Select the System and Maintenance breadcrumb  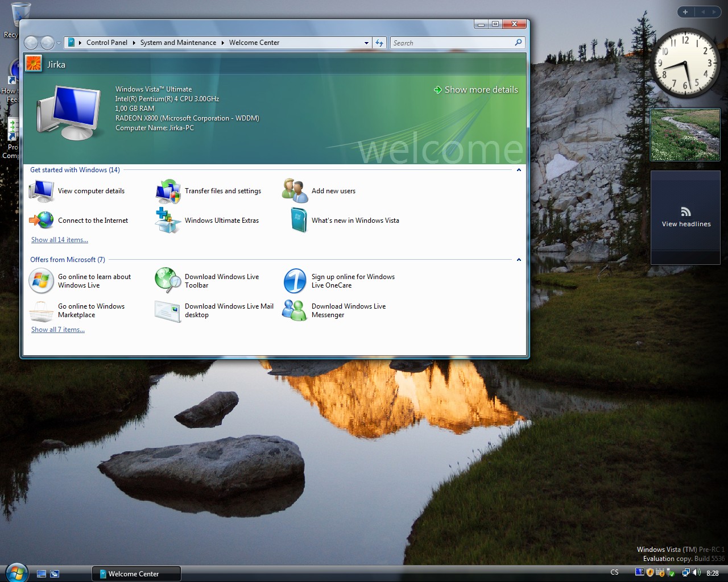(178, 43)
